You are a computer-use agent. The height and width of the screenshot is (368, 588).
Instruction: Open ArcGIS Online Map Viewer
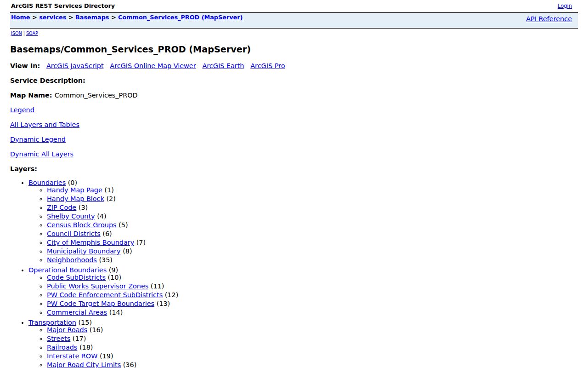click(153, 66)
